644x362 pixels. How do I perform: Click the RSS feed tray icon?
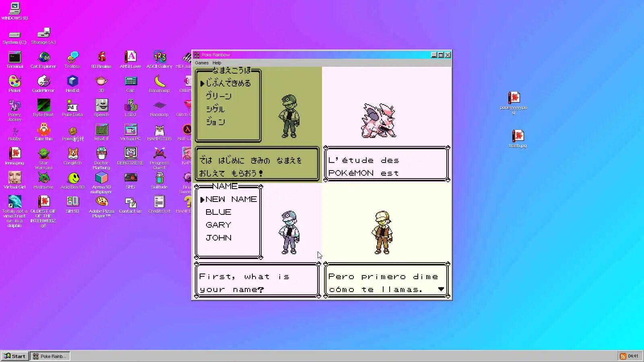[623, 356]
